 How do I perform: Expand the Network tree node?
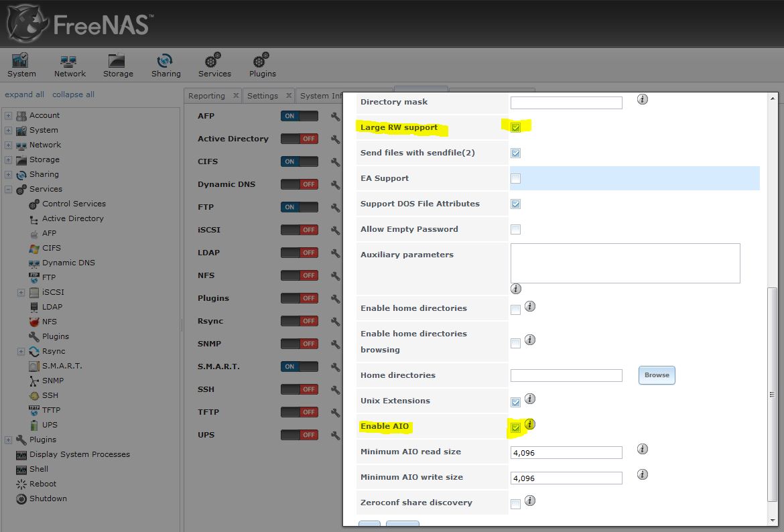[x=8, y=145]
